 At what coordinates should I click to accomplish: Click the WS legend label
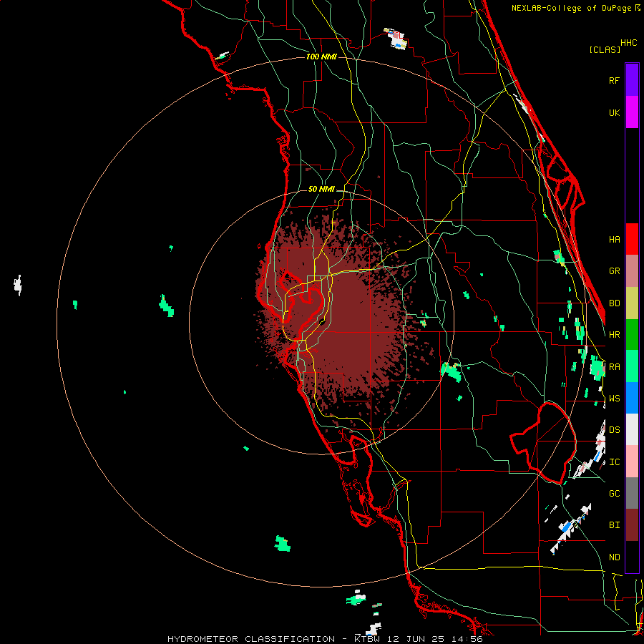tap(614, 399)
